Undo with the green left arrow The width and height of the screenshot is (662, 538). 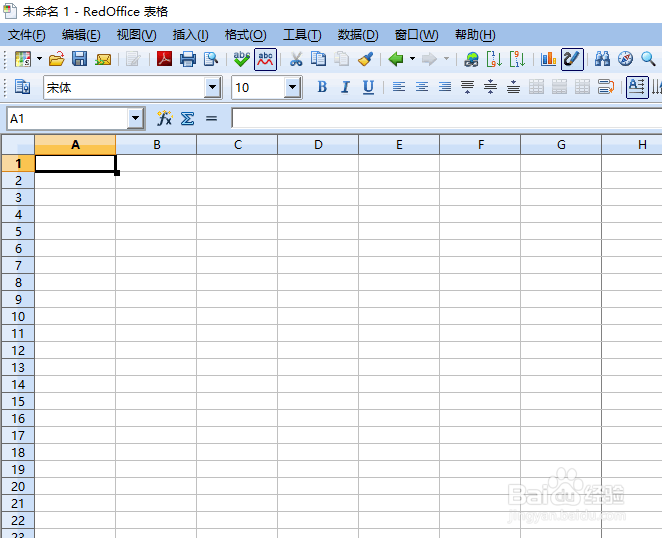click(x=396, y=59)
